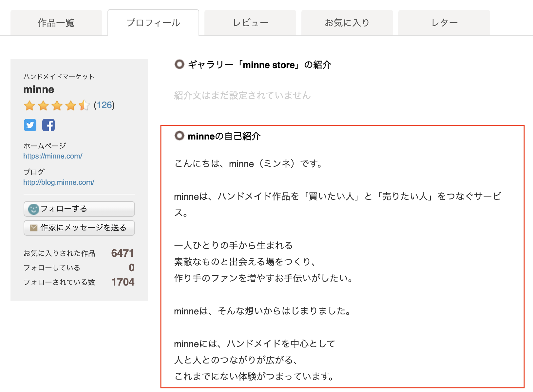
Task: Click the minneは、そんな想いからはじまりました line
Action: 263,311
